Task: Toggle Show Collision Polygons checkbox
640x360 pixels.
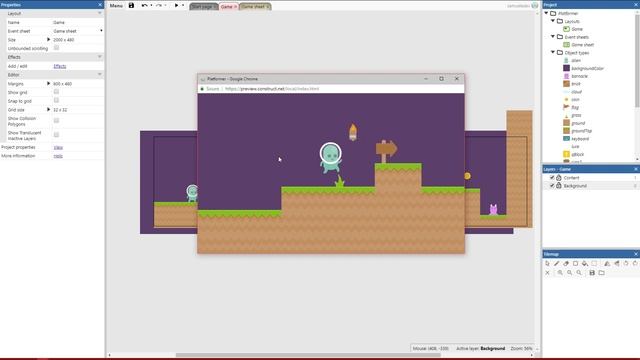Action: [56, 120]
